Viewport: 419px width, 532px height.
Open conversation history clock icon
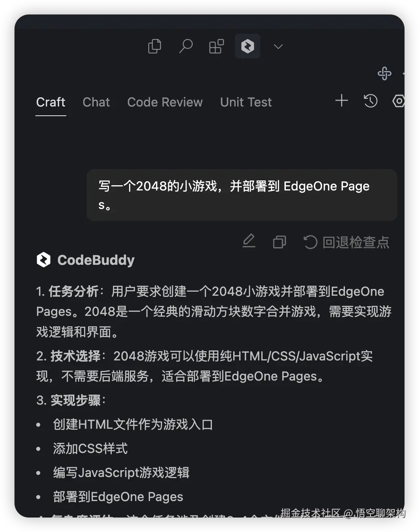click(370, 100)
